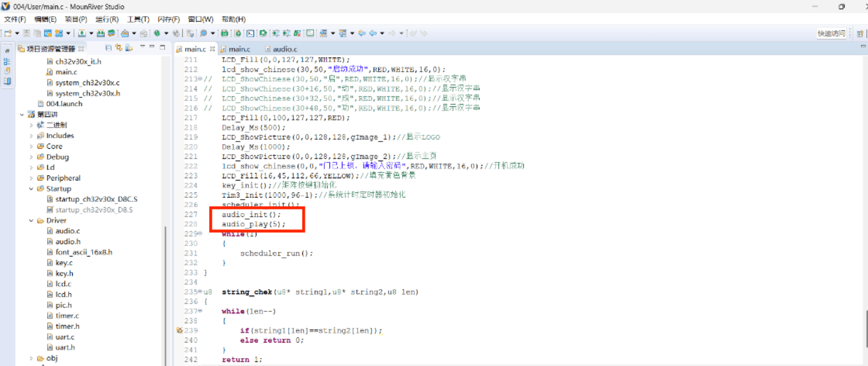
Task: Click the open terminal console icon
Action: 250,33
